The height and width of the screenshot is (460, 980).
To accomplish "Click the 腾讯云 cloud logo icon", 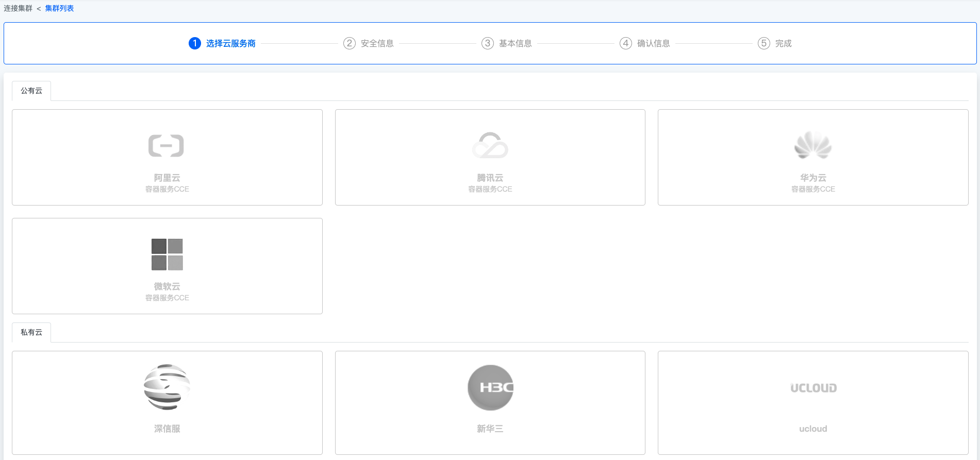I will pos(490,145).
